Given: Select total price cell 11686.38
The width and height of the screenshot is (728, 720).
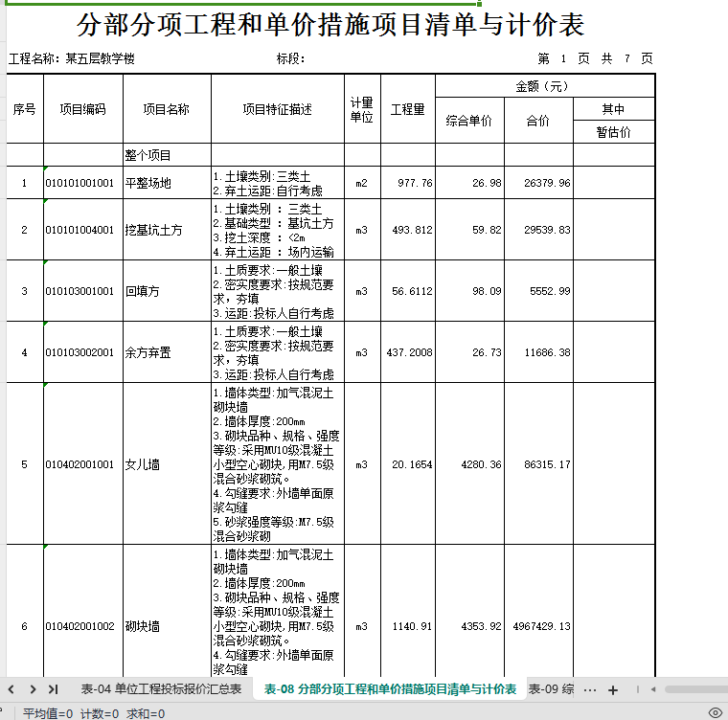Looking at the screenshot, I should (538, 352).
